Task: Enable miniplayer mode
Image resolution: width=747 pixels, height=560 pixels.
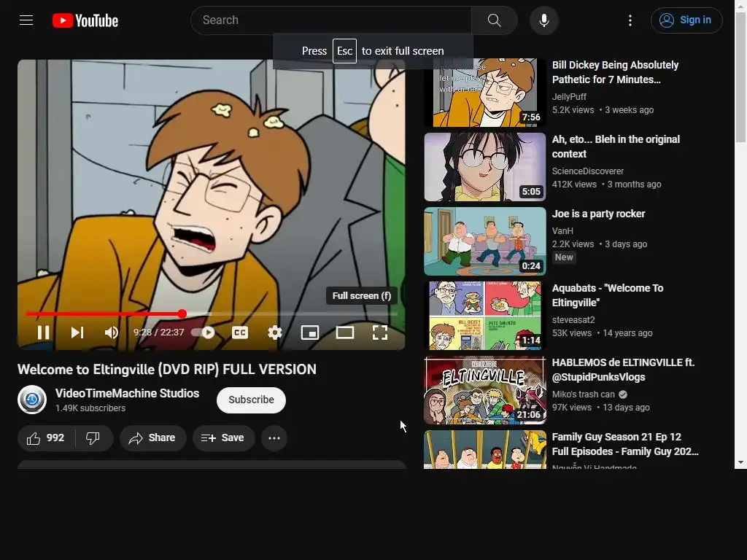Action: coord(310,332)
